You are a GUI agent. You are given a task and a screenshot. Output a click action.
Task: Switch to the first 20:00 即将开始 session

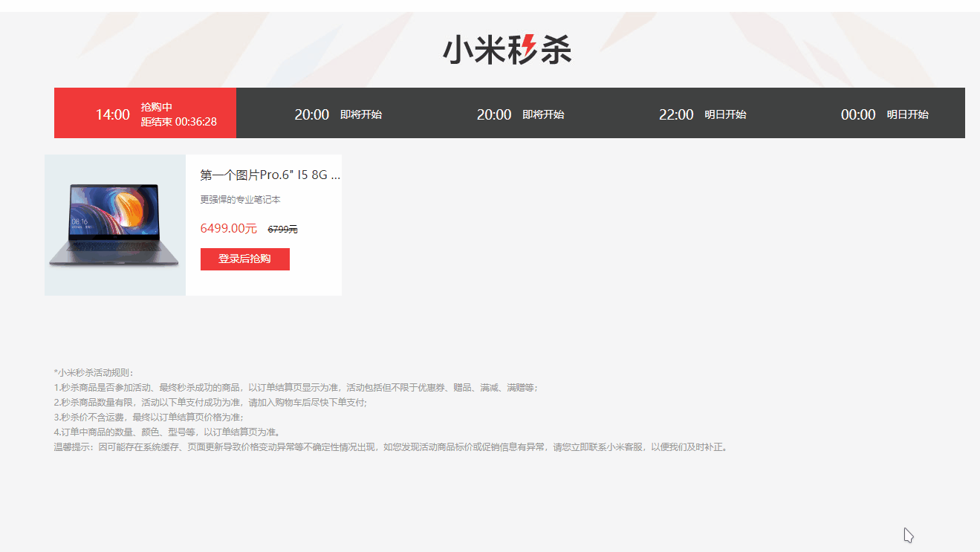327,114
